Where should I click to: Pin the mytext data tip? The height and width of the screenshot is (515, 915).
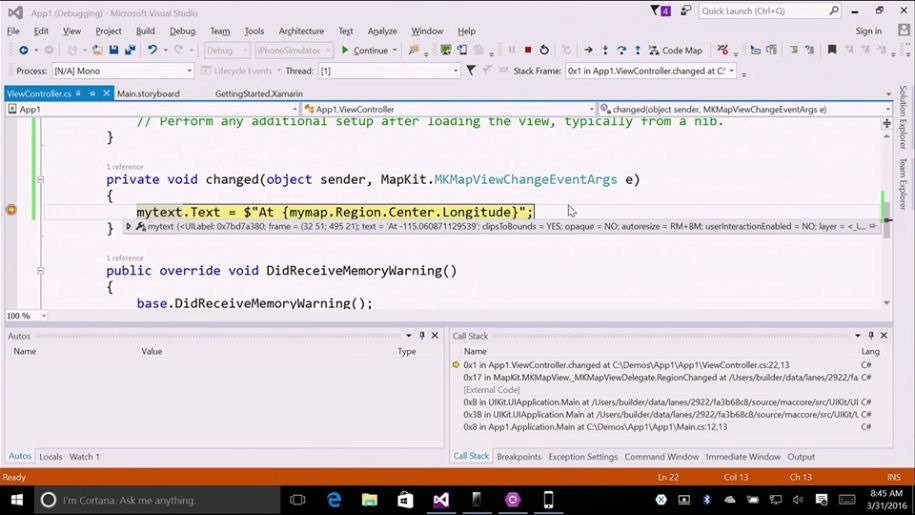[x=873, y=227]
